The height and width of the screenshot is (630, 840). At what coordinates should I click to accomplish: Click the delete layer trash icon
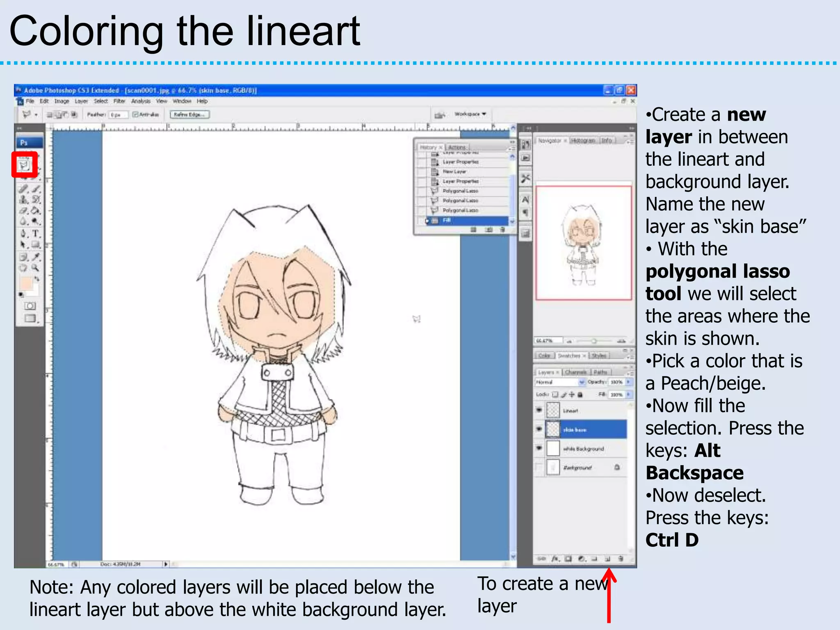(621, 559)
